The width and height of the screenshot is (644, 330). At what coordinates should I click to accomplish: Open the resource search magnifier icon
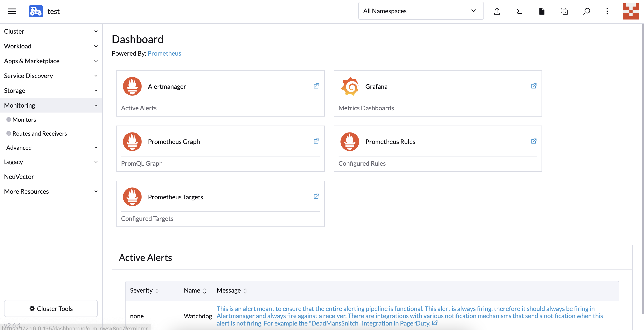click(x=587, y=11)
